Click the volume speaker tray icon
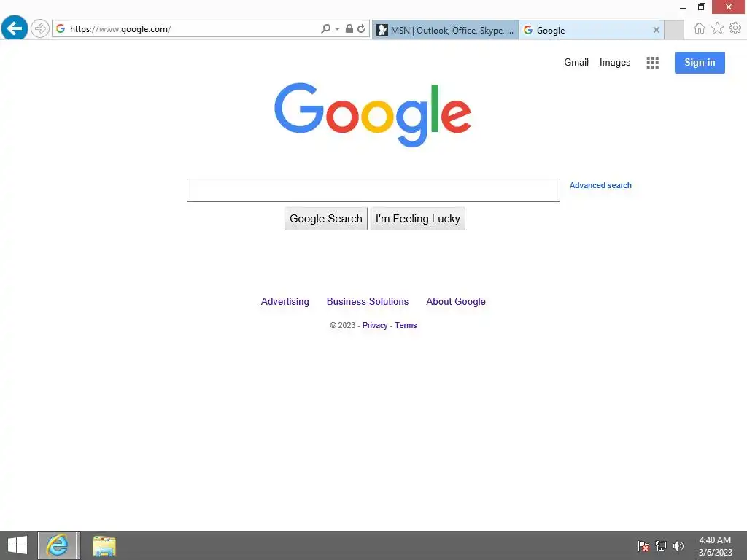The height and width of the screenshot is (560, 747). [x=678, y=545]
